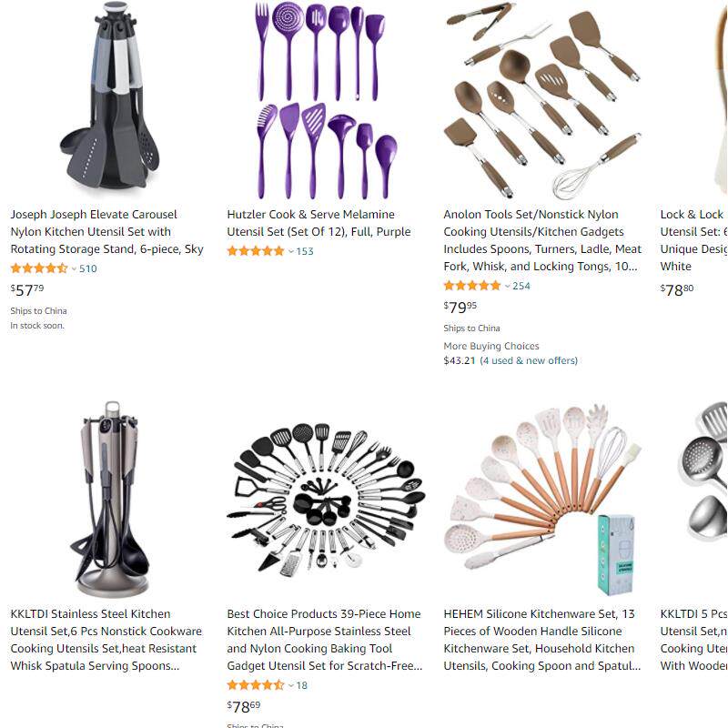The height and width of the screenshot is (728, 728).
Task: Click the Best Choice Products star rating
Action: (256, 685)
